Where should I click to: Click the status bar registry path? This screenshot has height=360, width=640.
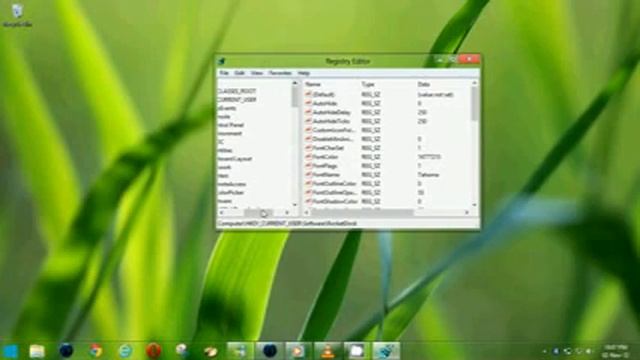pyautogui.click(x=287, y=224)
